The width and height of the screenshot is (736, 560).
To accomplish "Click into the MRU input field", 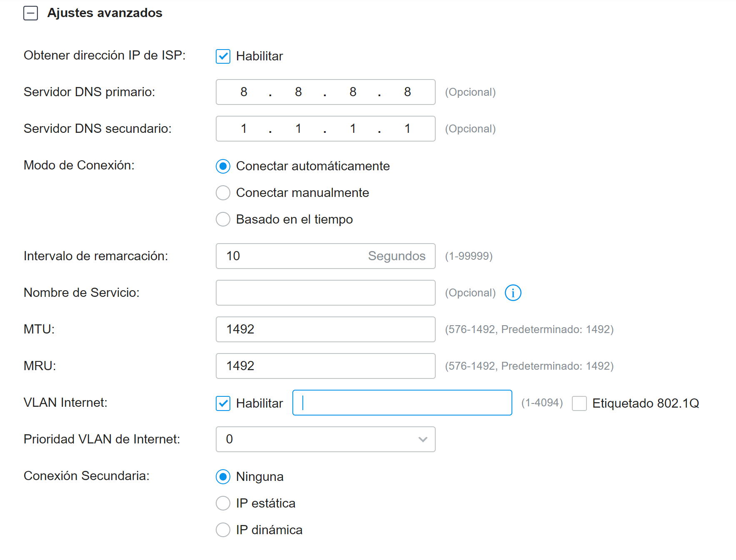I will click(325, 366).
